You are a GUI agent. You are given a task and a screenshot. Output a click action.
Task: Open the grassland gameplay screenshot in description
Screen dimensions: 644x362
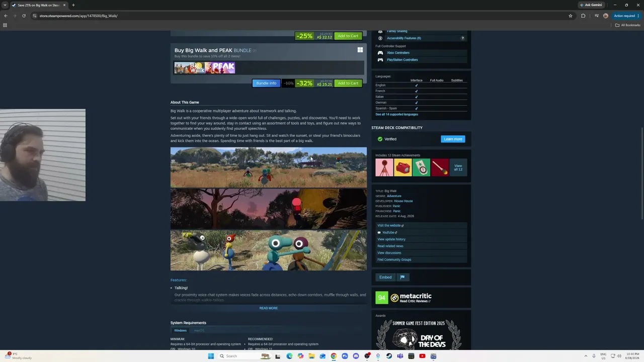(269, 167)
